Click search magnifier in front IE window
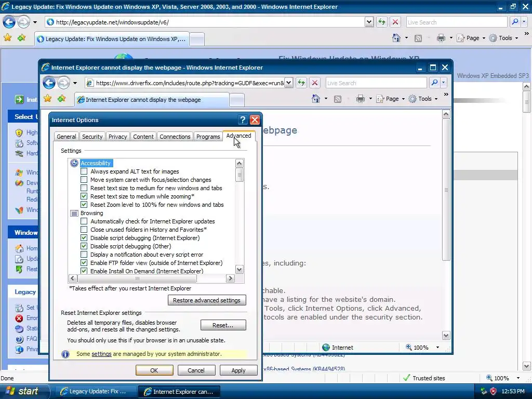This screenshot has width=532, height=399. pos(434,83)
